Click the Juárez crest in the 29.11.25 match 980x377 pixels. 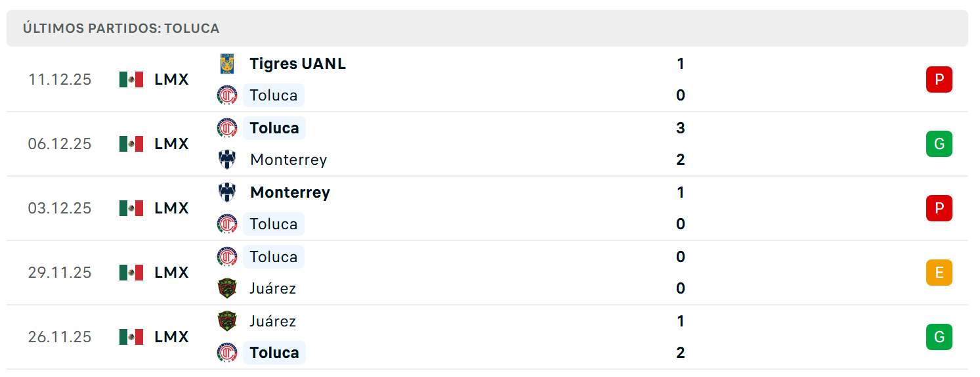[226, 288]
